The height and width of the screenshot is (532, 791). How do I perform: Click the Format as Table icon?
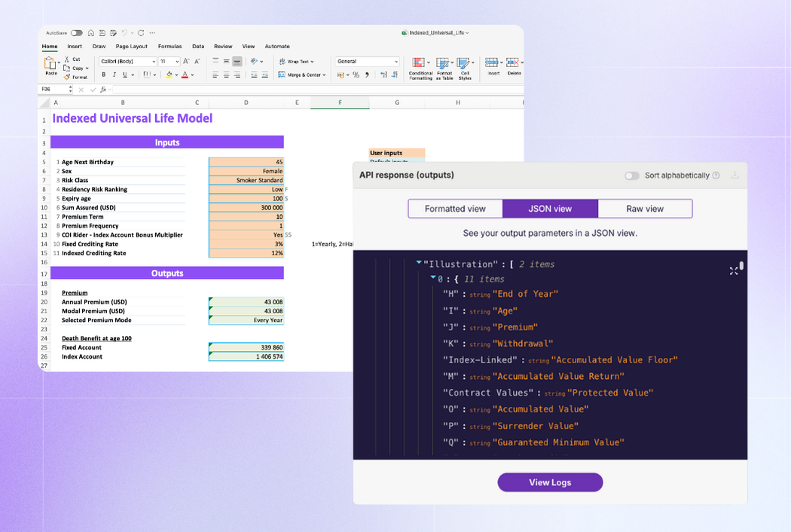tap(444, 67)
